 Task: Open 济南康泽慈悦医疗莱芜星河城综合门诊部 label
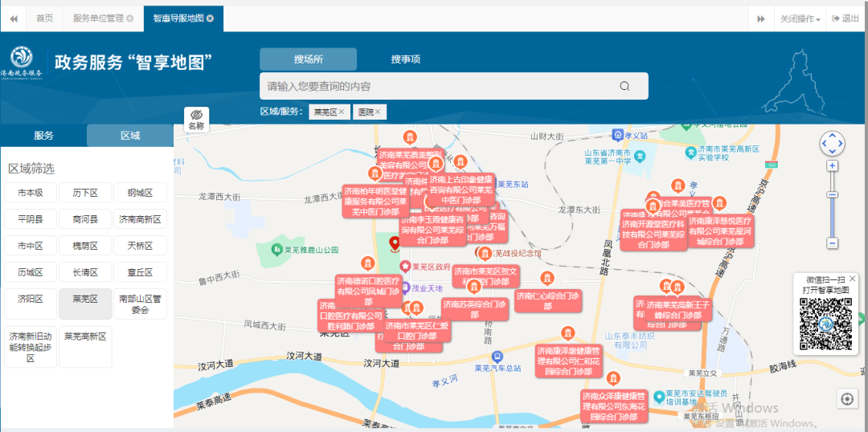[720, 231]
